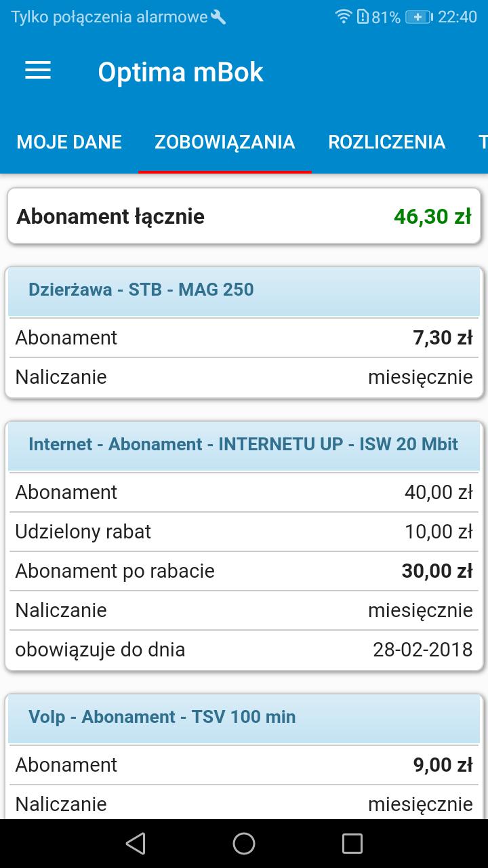Viewport: 488px width, 868px height.
Task: Tap the obowiązuje do dnia row
Action: tap(244, 650)
